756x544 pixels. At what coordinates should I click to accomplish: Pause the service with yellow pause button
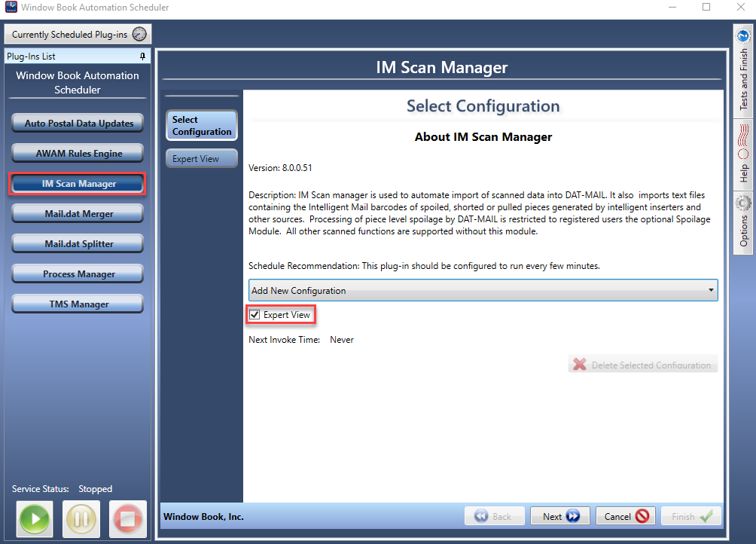[81, 519]
